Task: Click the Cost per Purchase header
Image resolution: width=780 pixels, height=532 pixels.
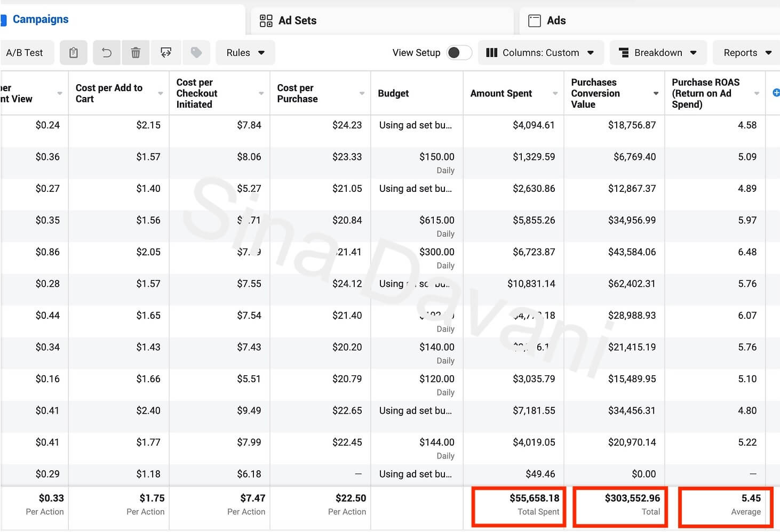Action: 297,93
